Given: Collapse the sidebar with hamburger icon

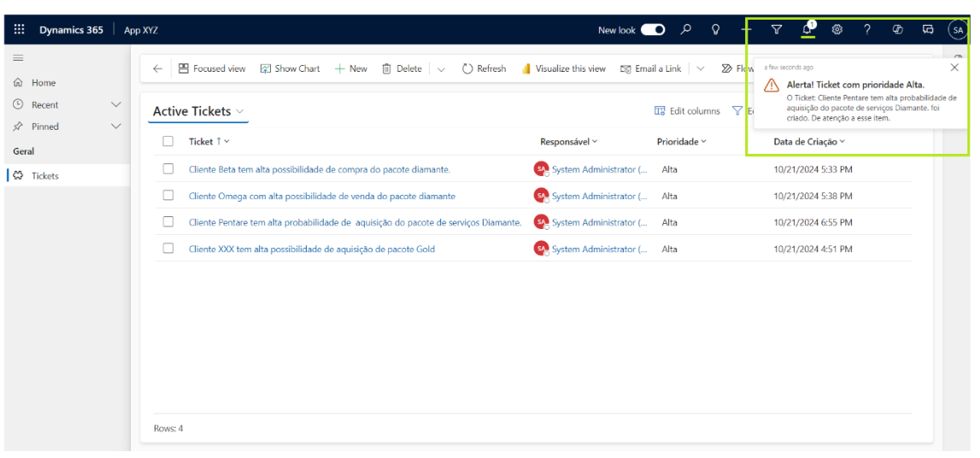Looking at the screenshot, I should click(18, 57).
